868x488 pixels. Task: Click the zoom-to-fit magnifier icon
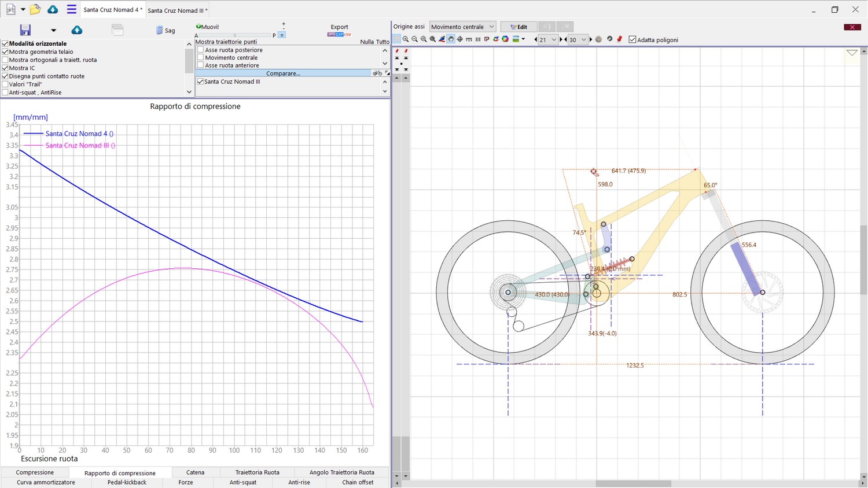(x=433, y=39)
